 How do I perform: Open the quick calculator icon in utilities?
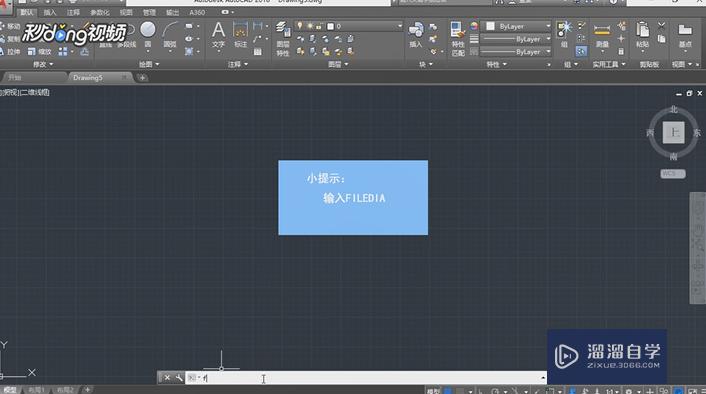point(621,52)
